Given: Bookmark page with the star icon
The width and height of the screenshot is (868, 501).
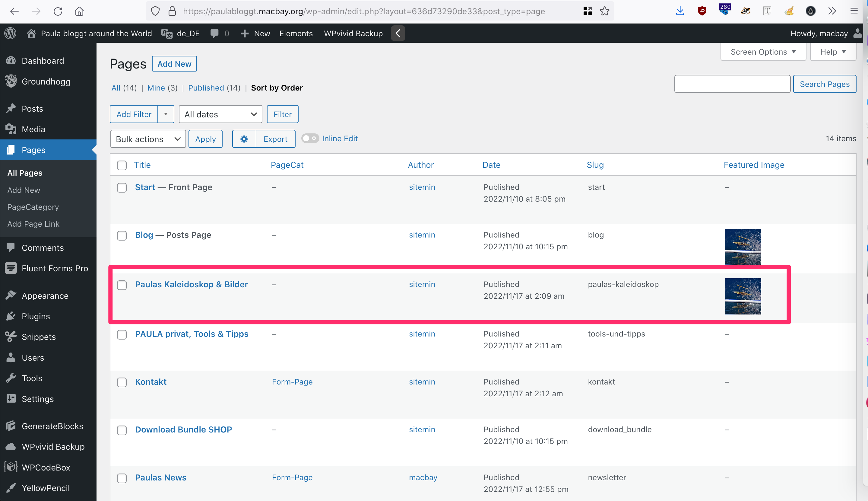Looking at the screenshot, I should (x=605, y=11).
